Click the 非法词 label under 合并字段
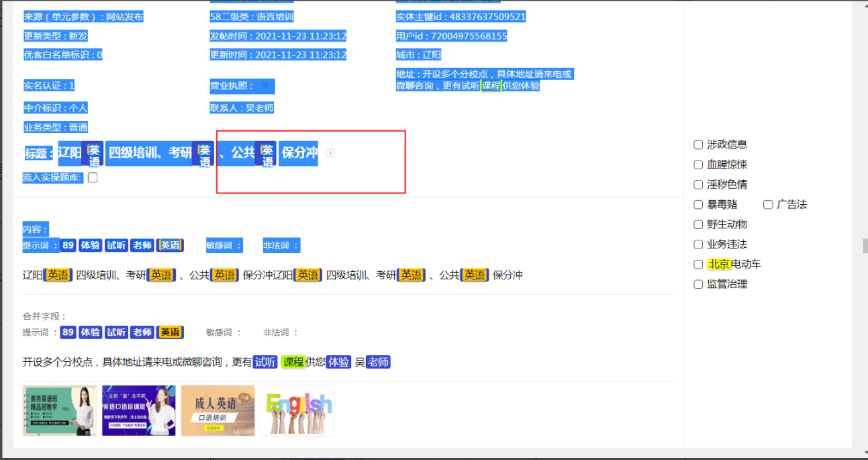Viewport: 868px width, 460px height. click(x=281, y=332)
